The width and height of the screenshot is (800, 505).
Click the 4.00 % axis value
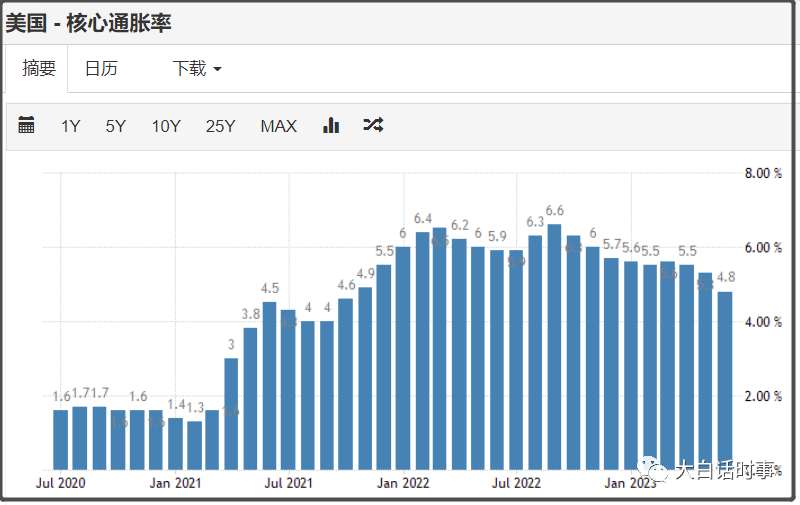763,322
